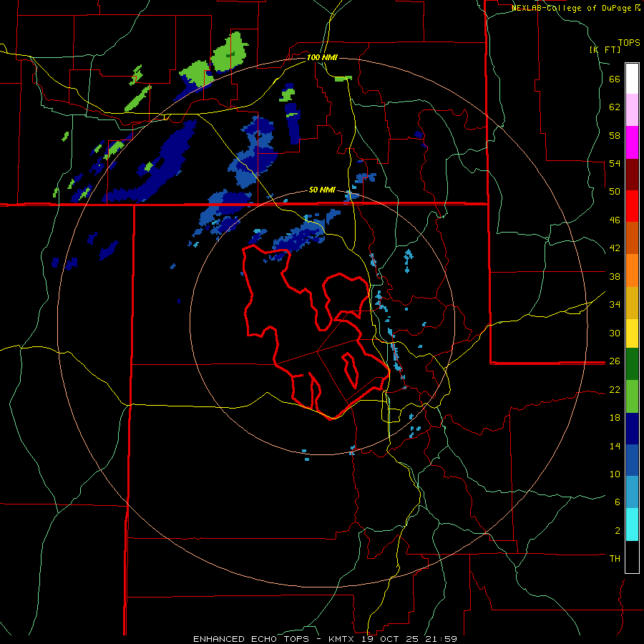Click the light blue 10 kft legend swatch
644x644 pixels.
(x=632, y=492)
